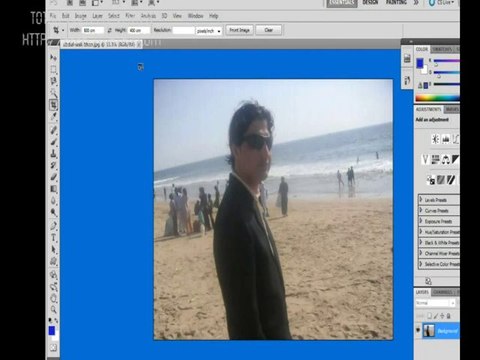Select the Crop tool in toolbox
The height and width of the screenshot is (360, 480).
(x=53, y=105)
